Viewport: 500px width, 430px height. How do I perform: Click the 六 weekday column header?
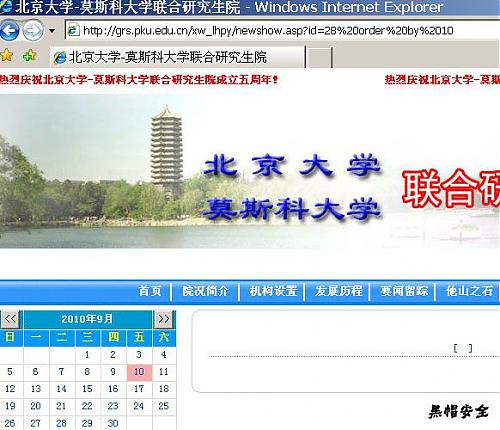tap(164, 337)
